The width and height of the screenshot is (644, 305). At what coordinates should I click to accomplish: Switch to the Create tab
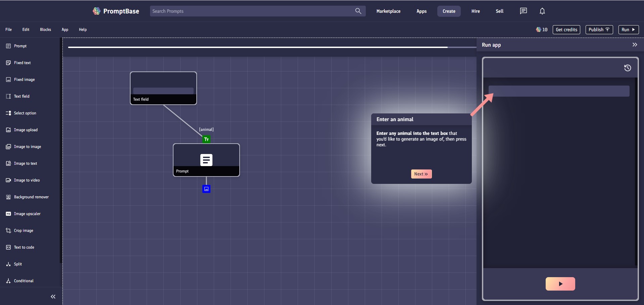point(449,11)
